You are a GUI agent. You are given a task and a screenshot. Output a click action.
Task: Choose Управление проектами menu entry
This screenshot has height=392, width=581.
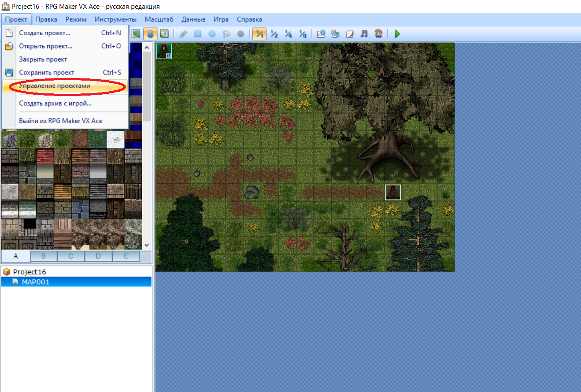click(65, 86)
